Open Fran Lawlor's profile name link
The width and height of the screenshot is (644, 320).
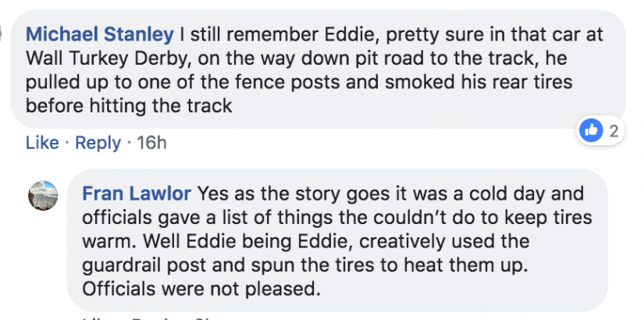137,194
